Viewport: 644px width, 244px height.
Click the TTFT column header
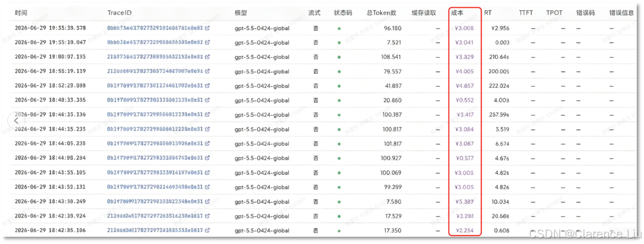pos(526,12)
